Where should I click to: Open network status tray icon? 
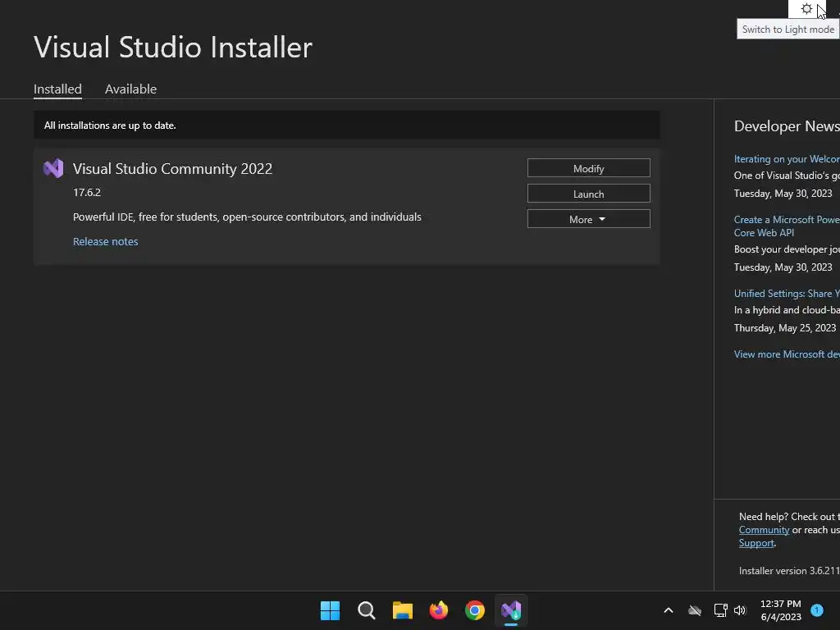(x=720, y=610)
